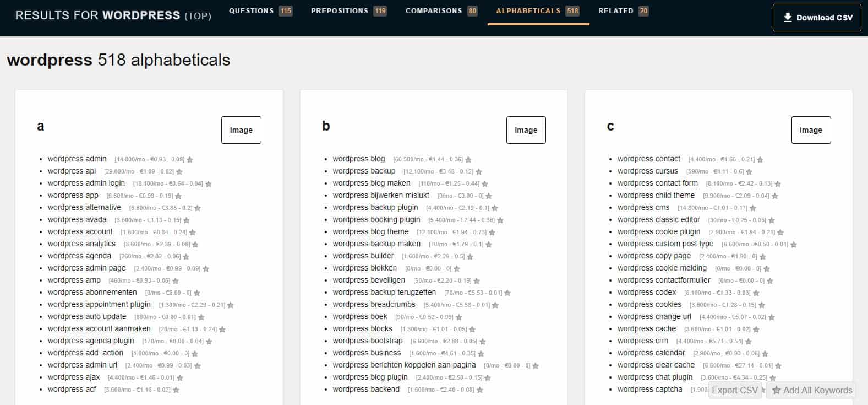Open the 'wordpress blog theme' keyword link

[x=370, y=231]
